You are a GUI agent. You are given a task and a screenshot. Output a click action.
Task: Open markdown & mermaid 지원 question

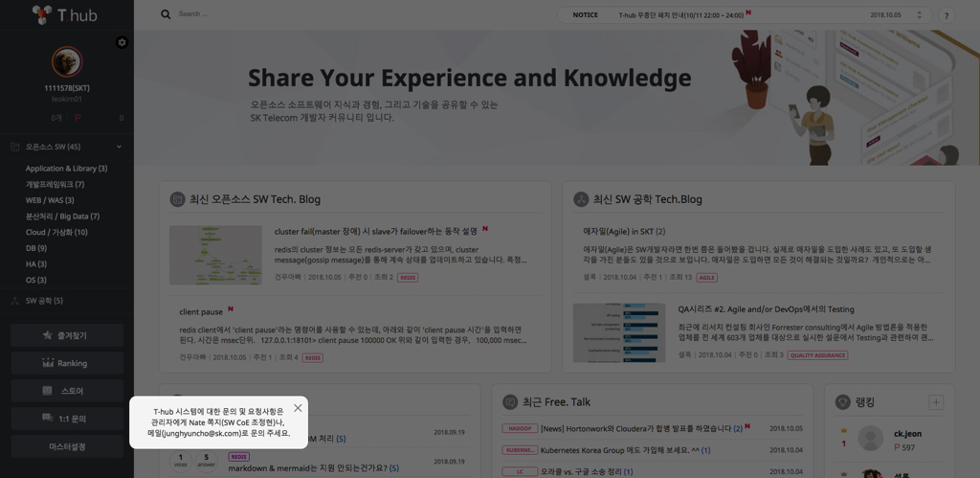point(309,468)
